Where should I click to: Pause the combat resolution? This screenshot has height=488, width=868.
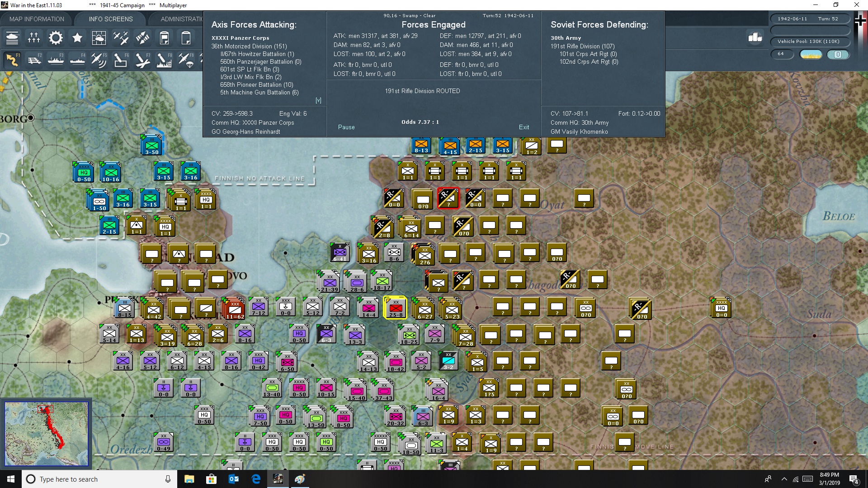click(x=346, y=127)
